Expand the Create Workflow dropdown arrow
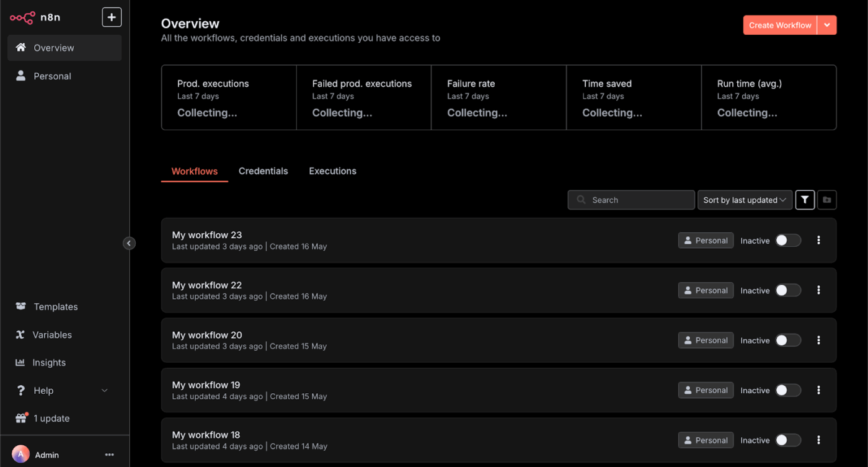 click(x=827, y=25)
